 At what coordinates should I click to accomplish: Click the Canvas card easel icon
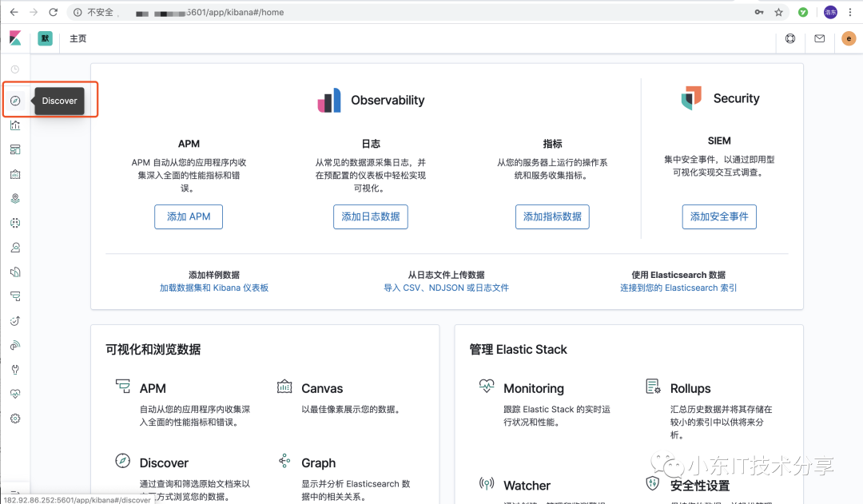tap(284, 387)
